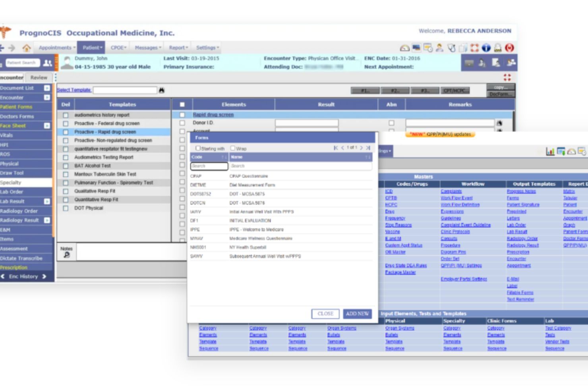The height and width of the screenshot is (392, 588).
Task: Click the CLOSE button in Forms dialog
Action: click(x=325, y=314)
